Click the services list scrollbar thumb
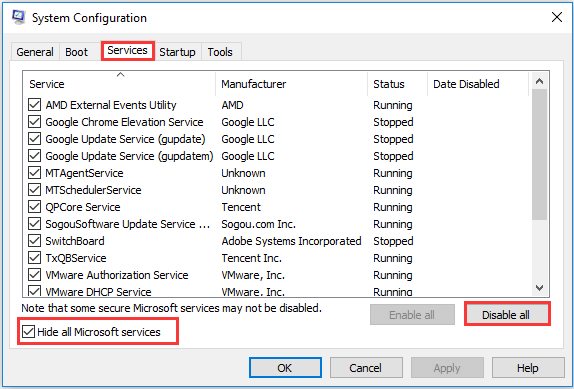574x389 pixels. coord(539,154)
